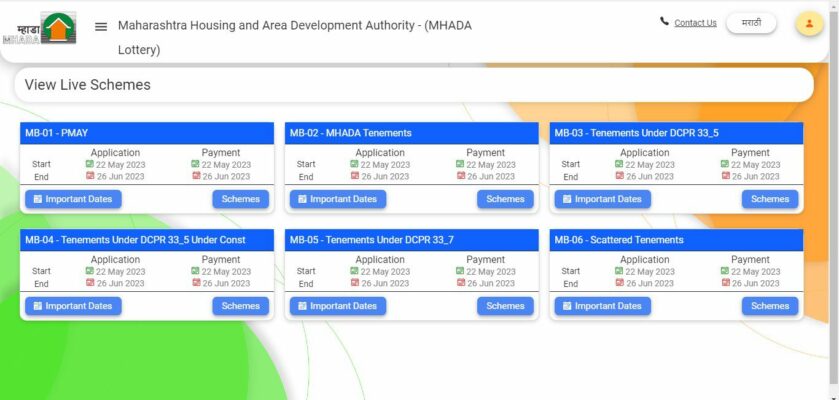
Task: Click the MB-04 - Tenements Under DCPR 33_5 Under Const header
Action: [147, 240]
